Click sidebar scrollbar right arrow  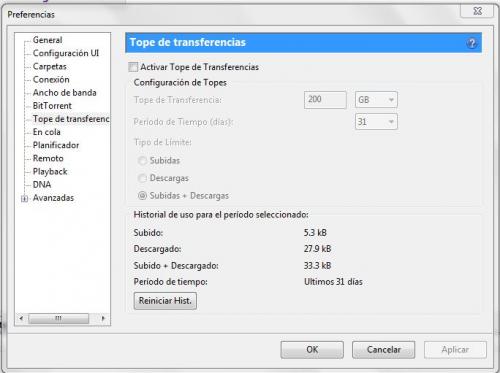pyautogui.click(x=103, y=318)
